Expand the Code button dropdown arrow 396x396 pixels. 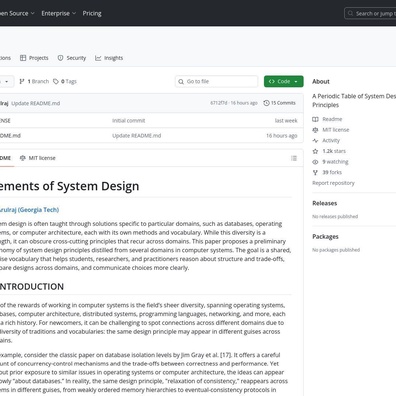296,82
